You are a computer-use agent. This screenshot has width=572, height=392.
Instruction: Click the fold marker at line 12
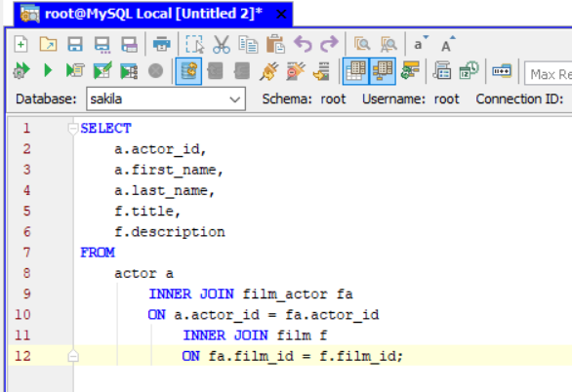pyautogui.click(x=73, y=356)
